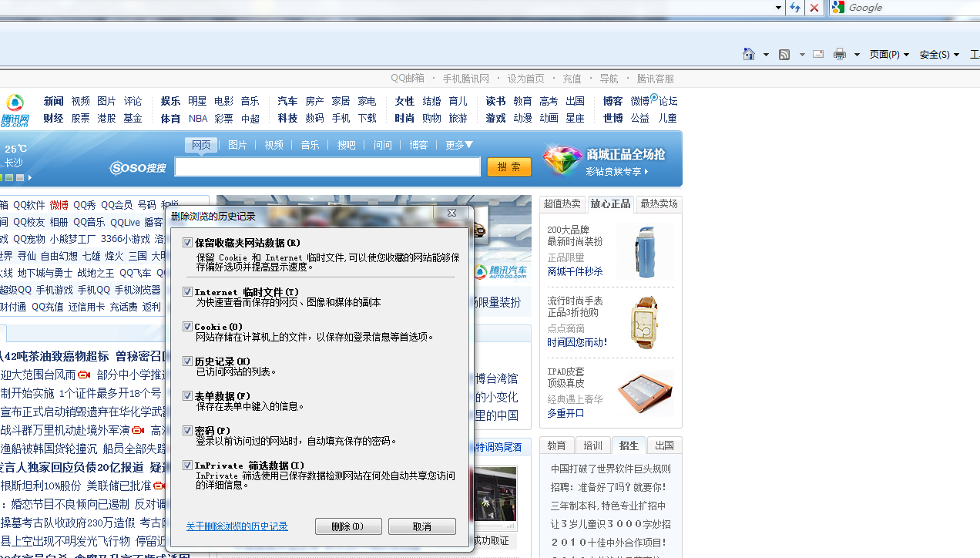This screenshot has width=980, height=558.
Task: Open the 腾讯客服 link at top
Action: [x=656, y=79]
